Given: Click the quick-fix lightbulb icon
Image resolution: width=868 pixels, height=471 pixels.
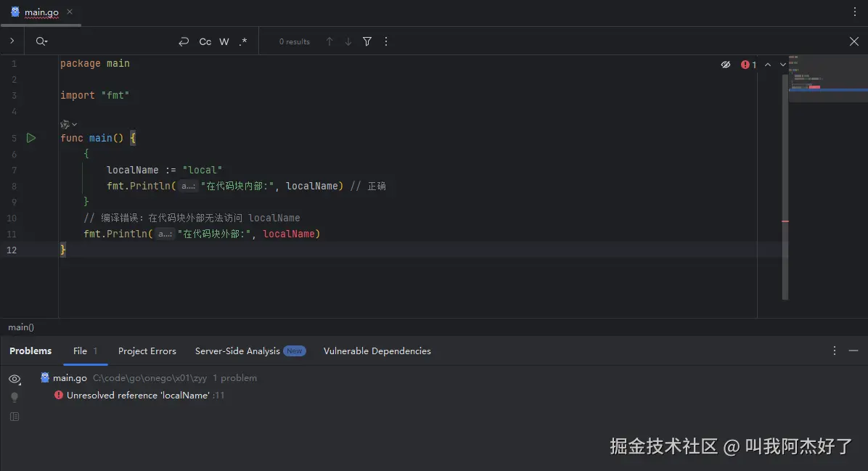Looking at the screenshot, I should [x=15, y=398].
